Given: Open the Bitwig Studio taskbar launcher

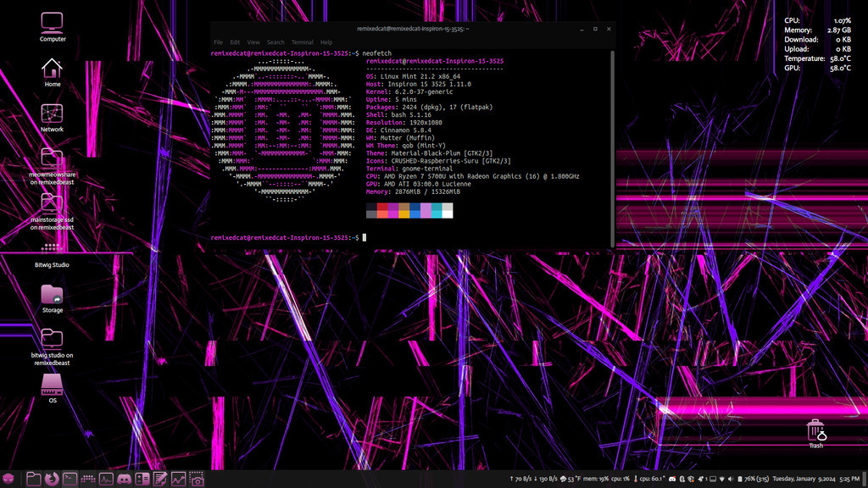Looking at the screenshot, I should (88, 480).
